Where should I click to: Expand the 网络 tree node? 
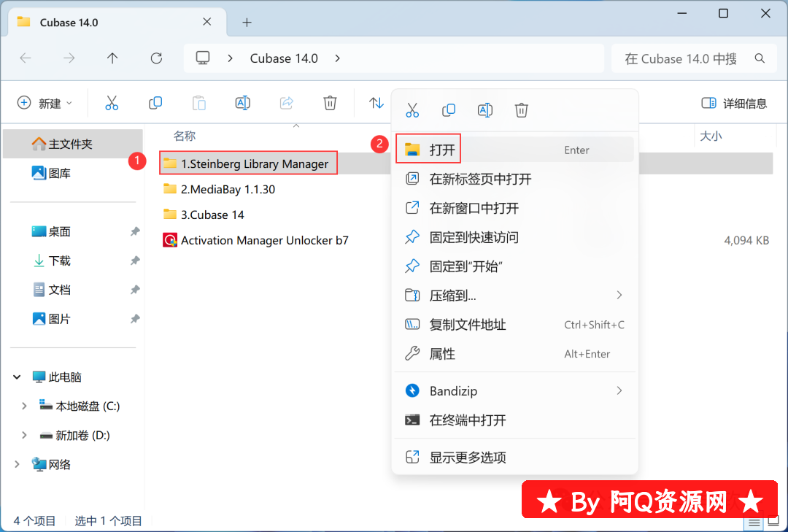(x=17, y=464)
